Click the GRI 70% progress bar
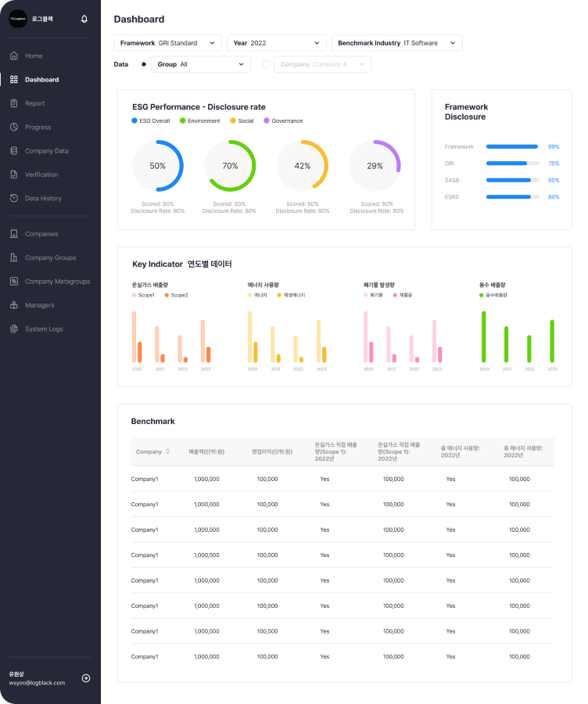Image resolution: width=588 pixels, height=704 pixels. pos(513,163)
